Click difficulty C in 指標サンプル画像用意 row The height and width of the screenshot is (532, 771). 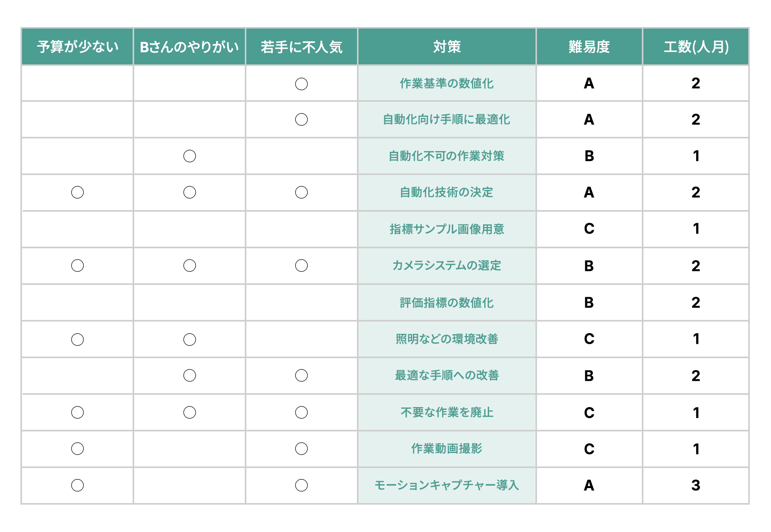589,229
